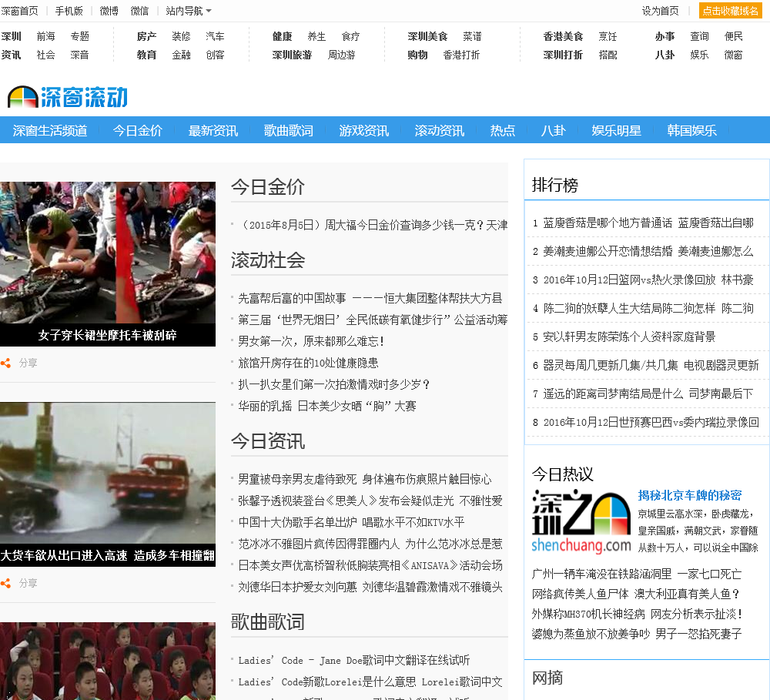Viewport: 770px width, 700px height.
Task: Open the 手机版 link
Action: (69, 11)
